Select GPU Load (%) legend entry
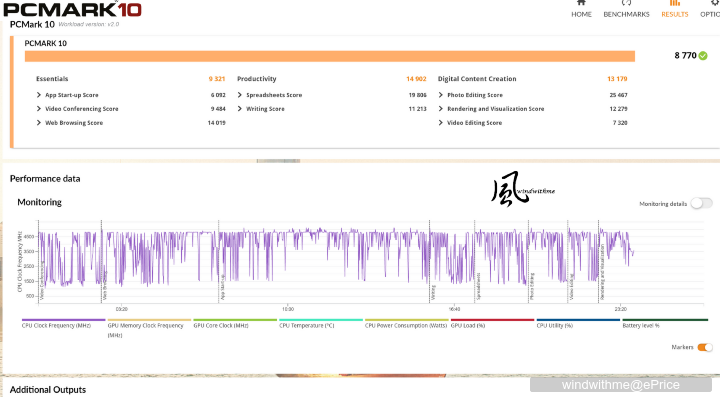Viewport: 720px width, 397px height. 468,325
